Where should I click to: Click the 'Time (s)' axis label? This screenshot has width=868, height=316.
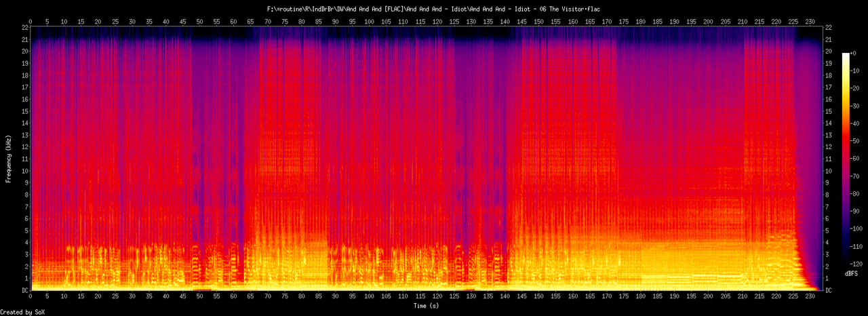(x=428, y=306)
